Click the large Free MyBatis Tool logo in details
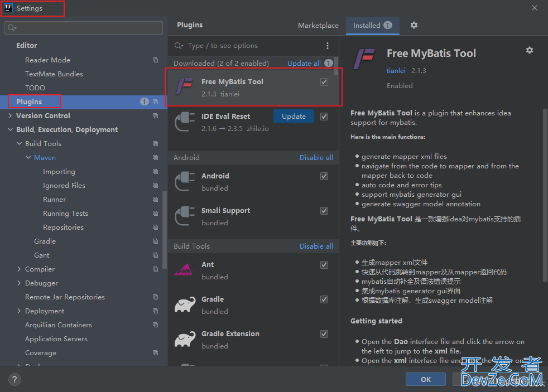Screen dimensions: 548x392 (x=364, y=59)
